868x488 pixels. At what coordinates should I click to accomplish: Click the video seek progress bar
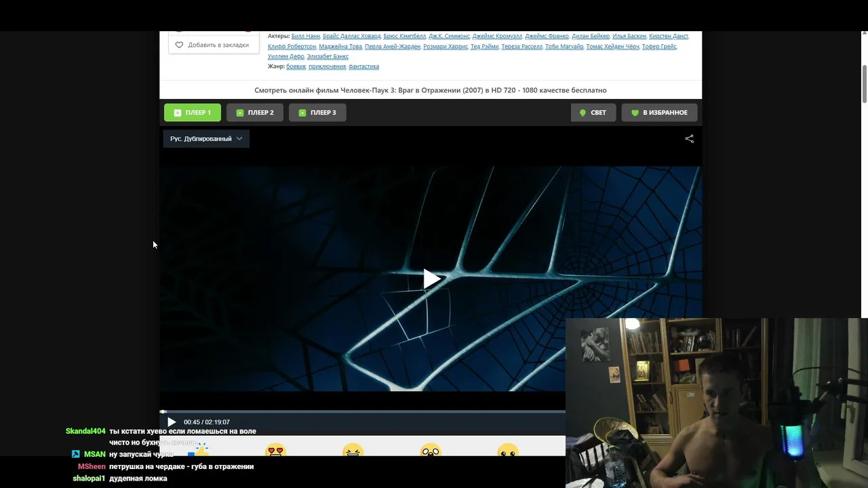coord(363,411)
